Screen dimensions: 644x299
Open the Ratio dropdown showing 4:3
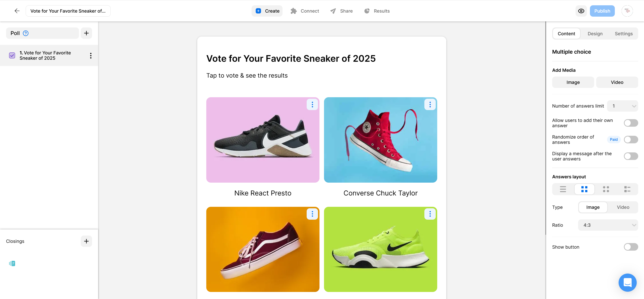coord(608,225)
